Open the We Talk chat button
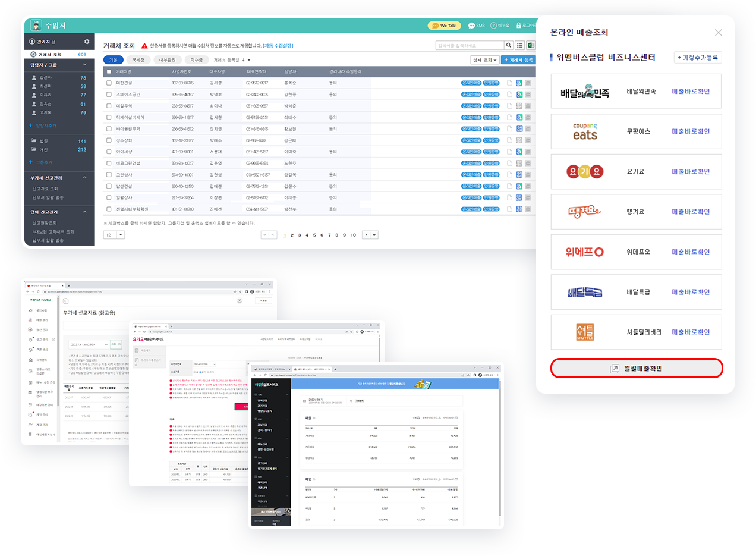The height and width of the screenshot is (556, 756). 444,26
